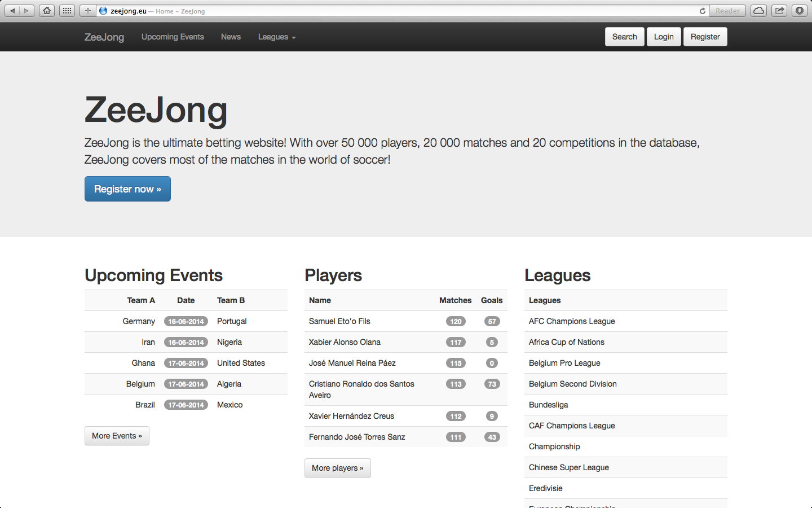Open the More players button

337,468
